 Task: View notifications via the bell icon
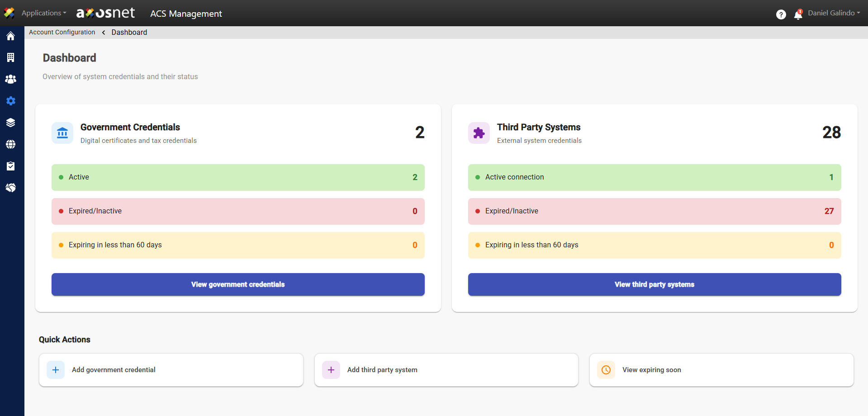(798, 15)
